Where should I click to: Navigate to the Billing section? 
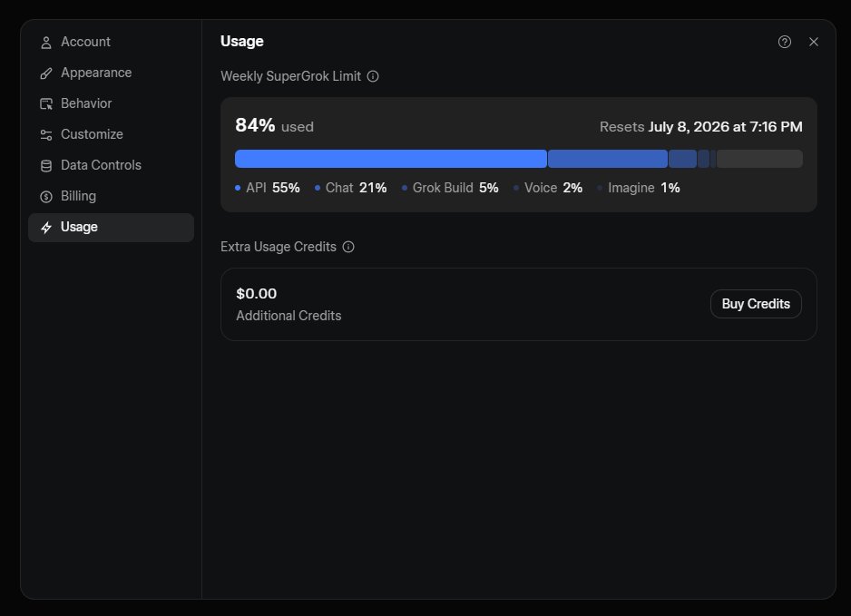tap(111, 197)
